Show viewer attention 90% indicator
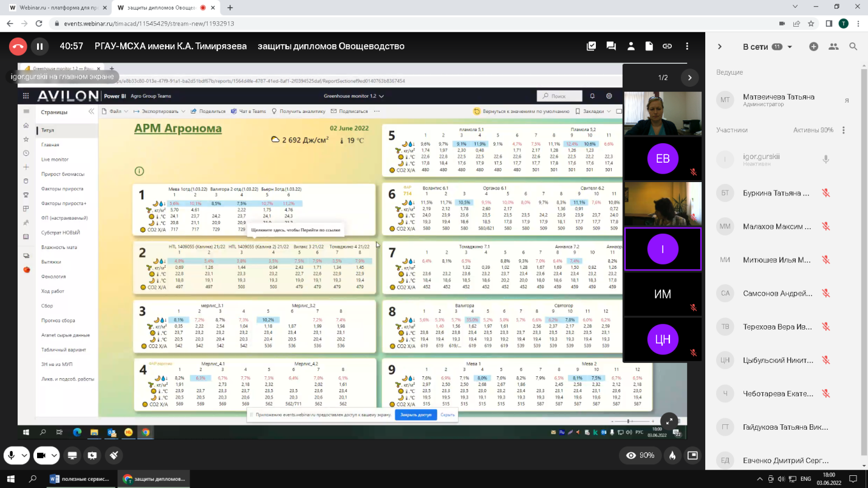The width and height of the screenshot is (868, 488). (x=641, y=455)
